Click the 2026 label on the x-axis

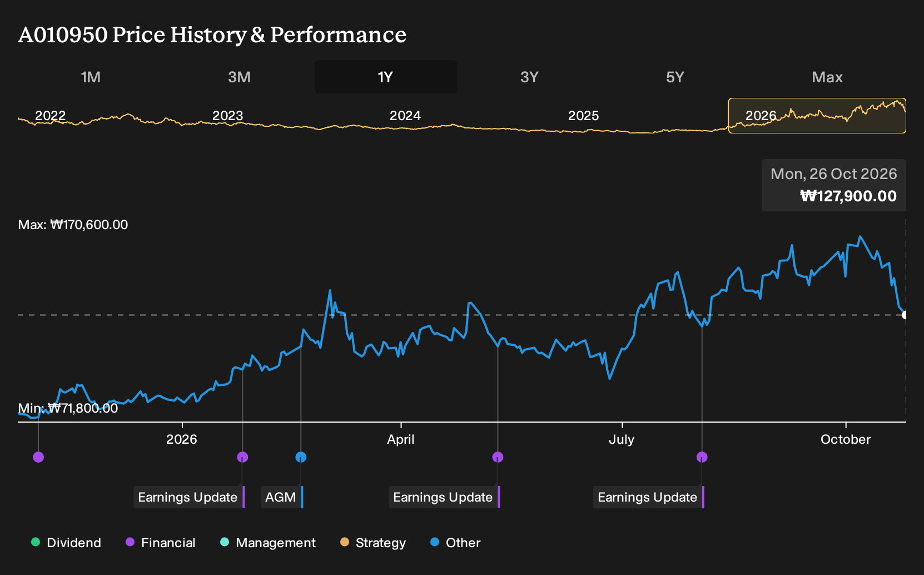point(182,439)
